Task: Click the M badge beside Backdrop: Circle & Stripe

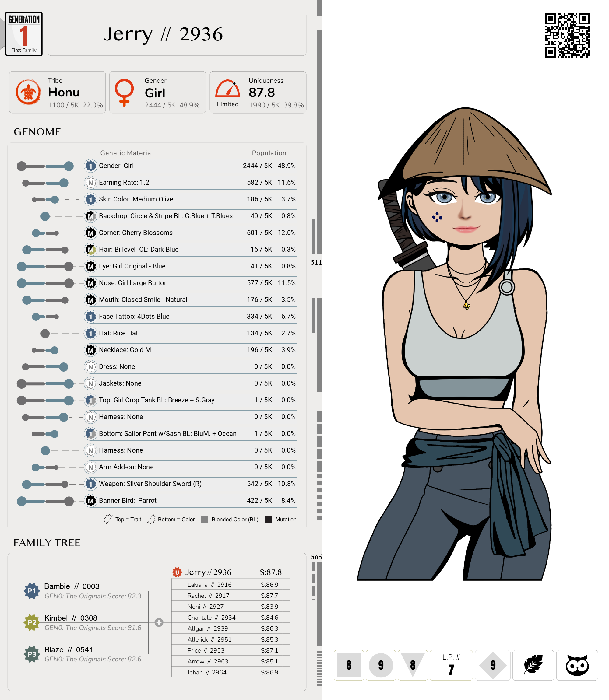Action: tap(91, 216)
